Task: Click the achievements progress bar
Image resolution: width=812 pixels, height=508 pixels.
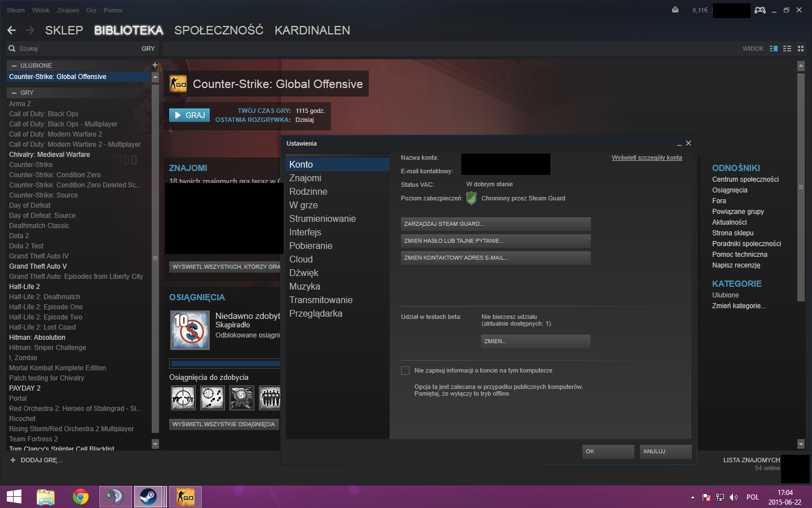Action: tap(225, 364)
